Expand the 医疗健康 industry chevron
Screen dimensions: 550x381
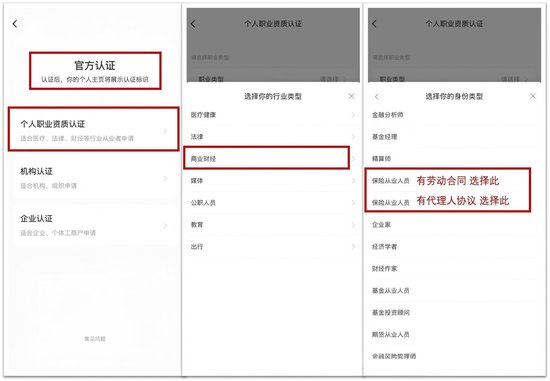[x=353, y=115]
